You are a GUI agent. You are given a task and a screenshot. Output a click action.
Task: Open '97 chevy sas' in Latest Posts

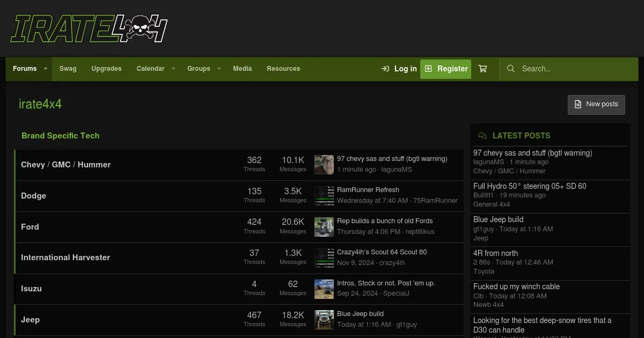[x=533, y=153]
